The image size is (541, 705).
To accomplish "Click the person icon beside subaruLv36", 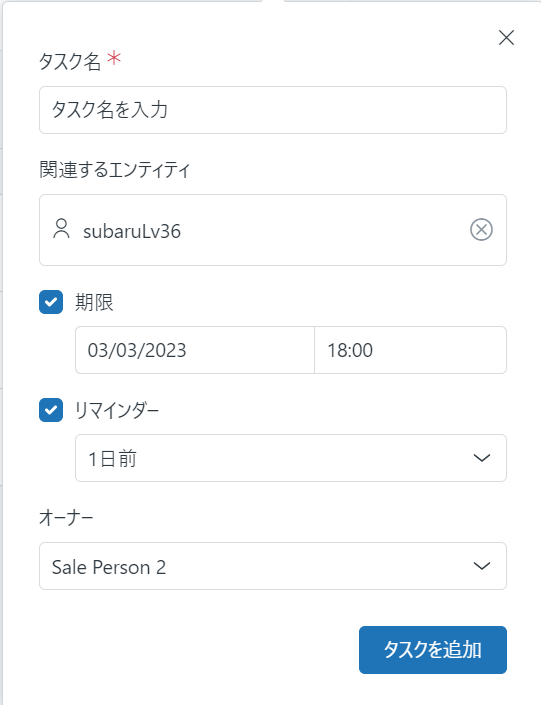I will (x=61, y=229).
